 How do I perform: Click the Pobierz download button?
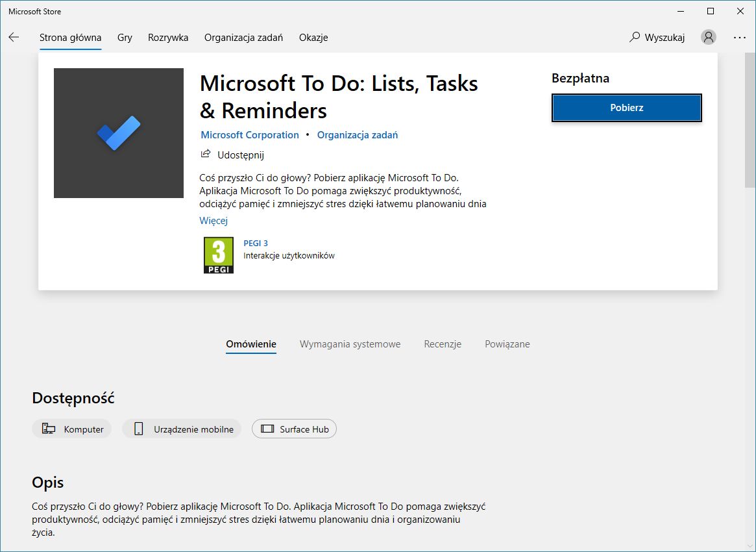tap(626, 107)
